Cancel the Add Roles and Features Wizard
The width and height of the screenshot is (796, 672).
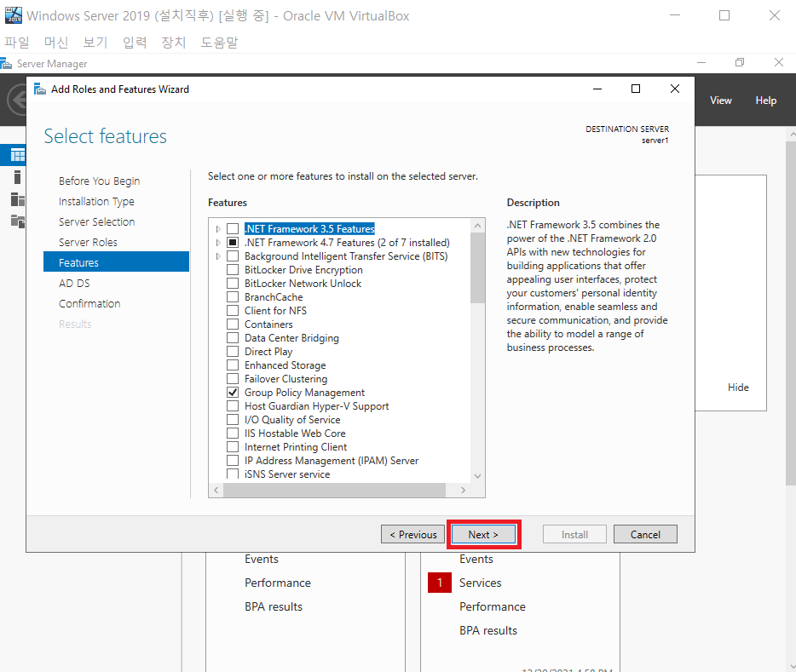point(645,535)
